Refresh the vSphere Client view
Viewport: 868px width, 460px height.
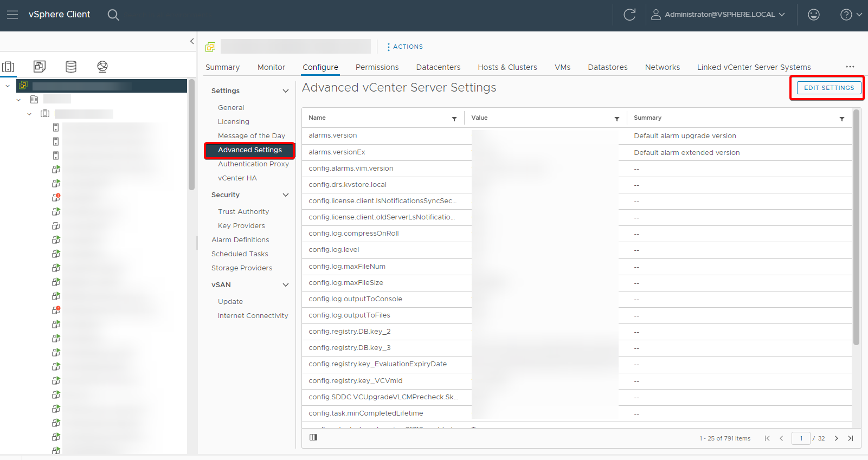click(x=629, y=15)
